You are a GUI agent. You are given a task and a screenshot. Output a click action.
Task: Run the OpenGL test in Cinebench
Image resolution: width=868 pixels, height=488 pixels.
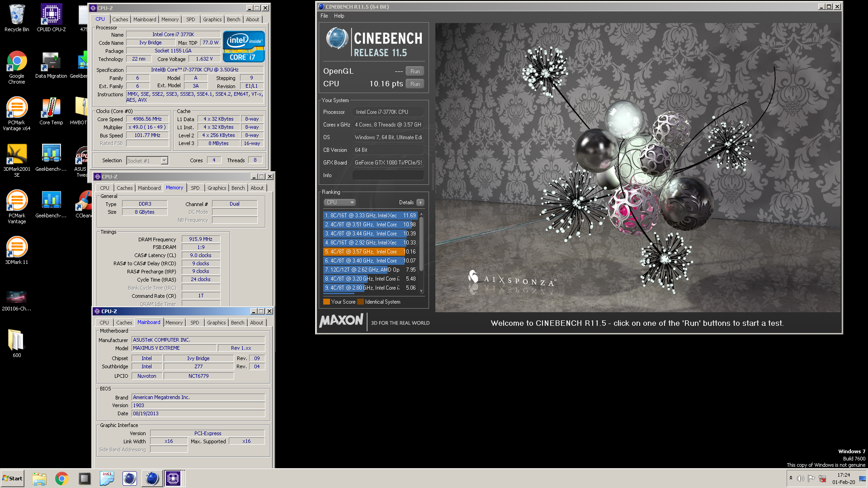[415, 71]
